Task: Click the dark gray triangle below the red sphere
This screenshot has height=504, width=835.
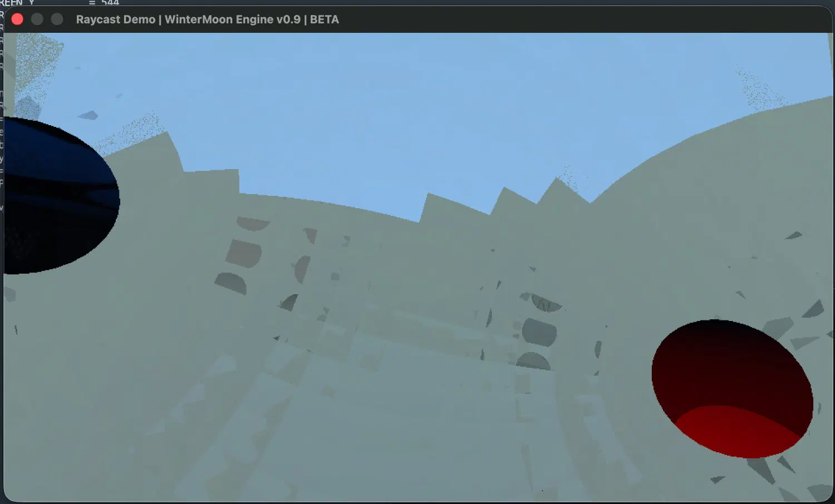Action: click(762, 470)
